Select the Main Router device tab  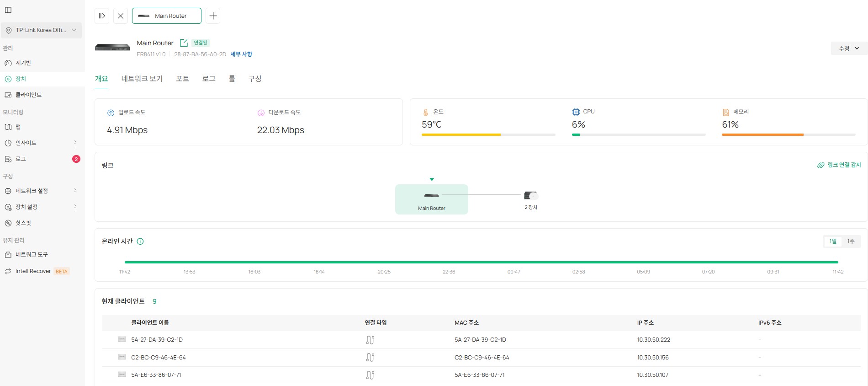click(167, 16)
